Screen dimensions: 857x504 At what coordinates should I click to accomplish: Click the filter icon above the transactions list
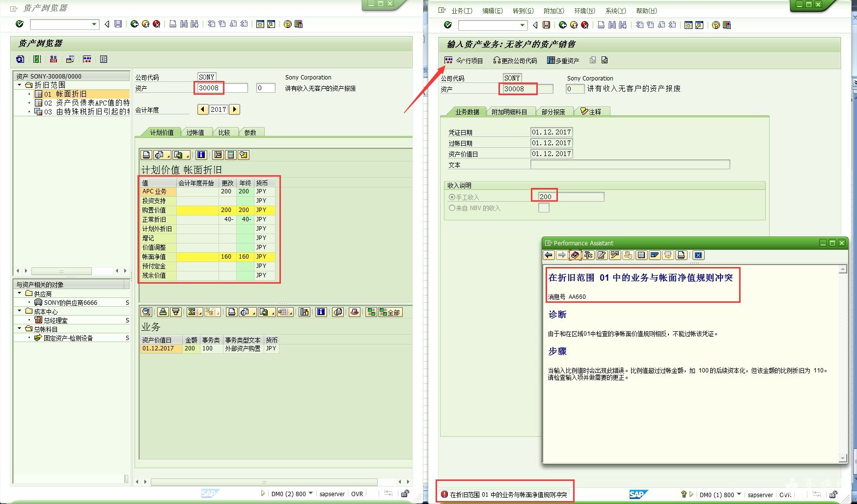(176, 312)
